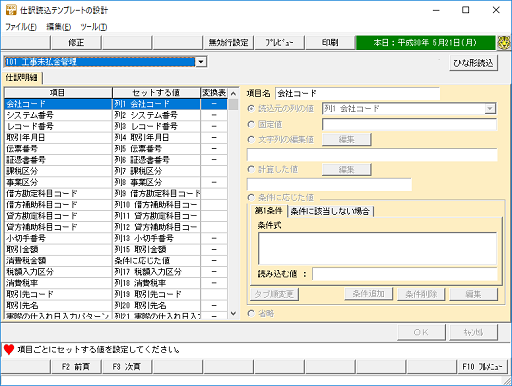Expand the 101 工事未払金管理 template dropdown

[x=201, y=62]
